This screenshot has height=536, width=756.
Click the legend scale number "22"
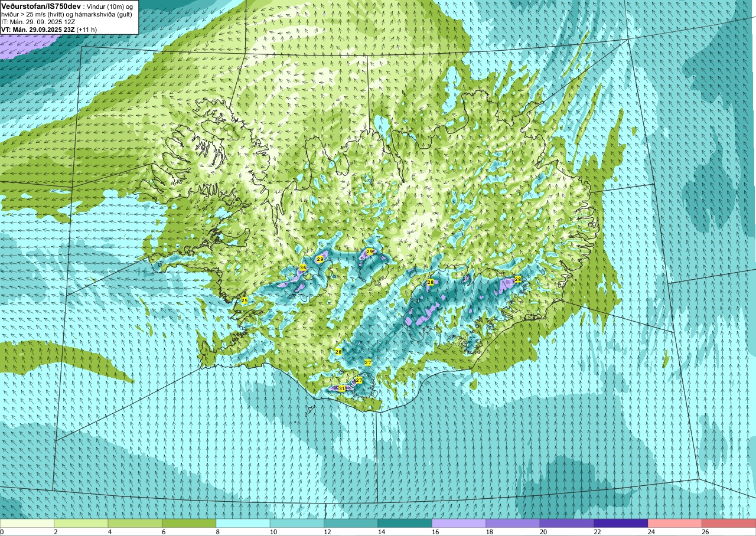[x=598, y=532]
